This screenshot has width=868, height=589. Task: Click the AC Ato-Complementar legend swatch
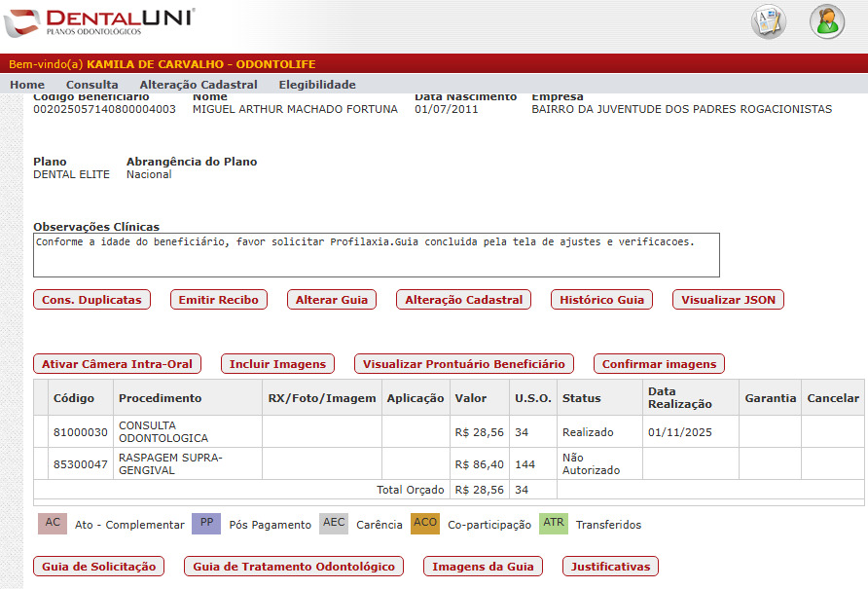click(x=53, y=524)
